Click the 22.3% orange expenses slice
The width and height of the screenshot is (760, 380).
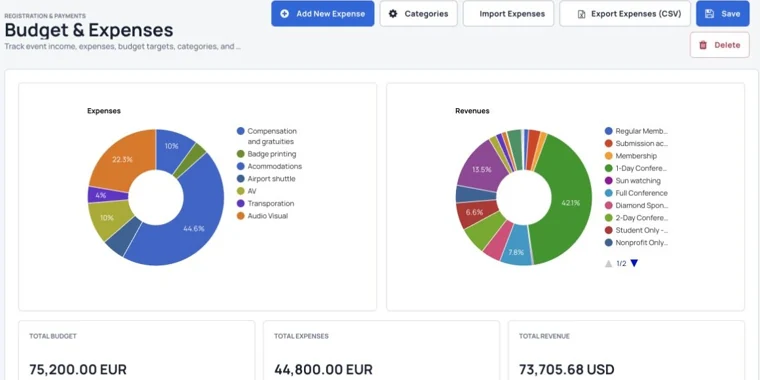tap(122, 159)
